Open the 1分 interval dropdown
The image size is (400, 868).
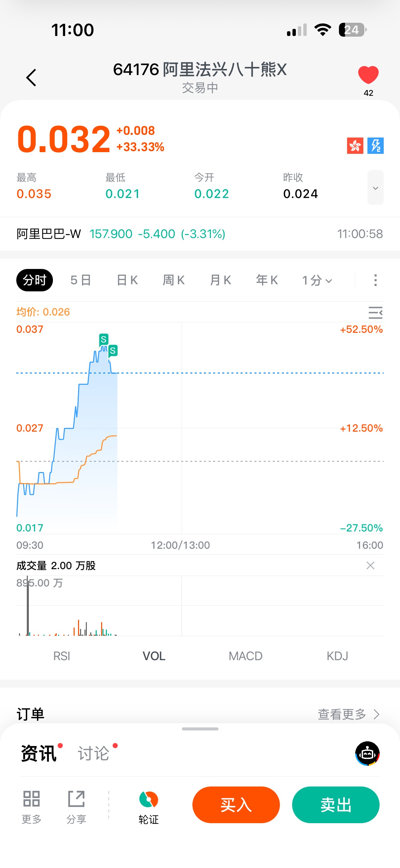[x=317, y=281]
